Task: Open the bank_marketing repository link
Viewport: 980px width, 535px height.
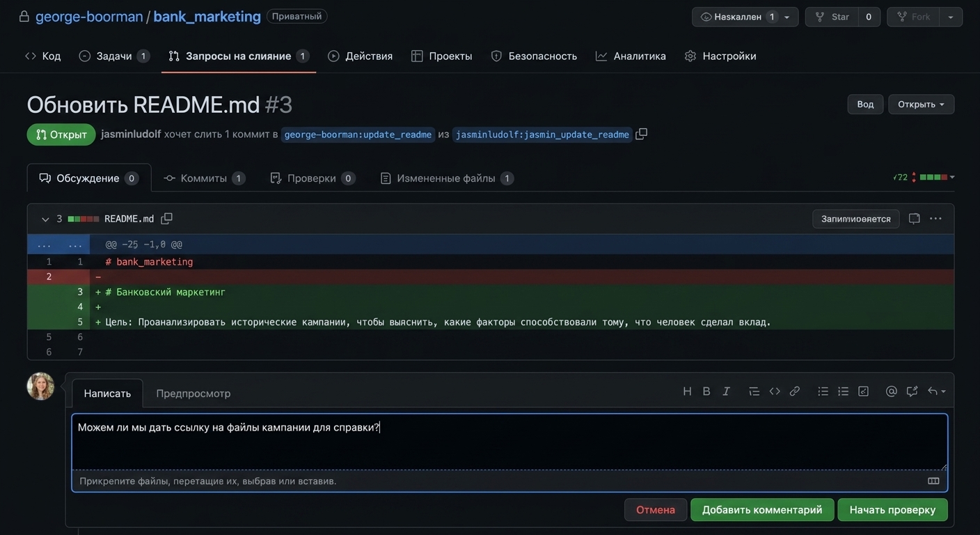Action: pos(207,16)
